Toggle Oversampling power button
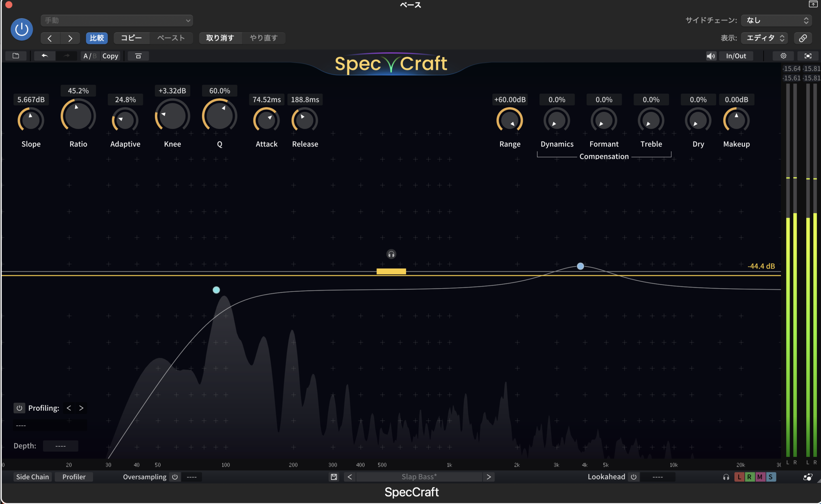 pos(175,477)
